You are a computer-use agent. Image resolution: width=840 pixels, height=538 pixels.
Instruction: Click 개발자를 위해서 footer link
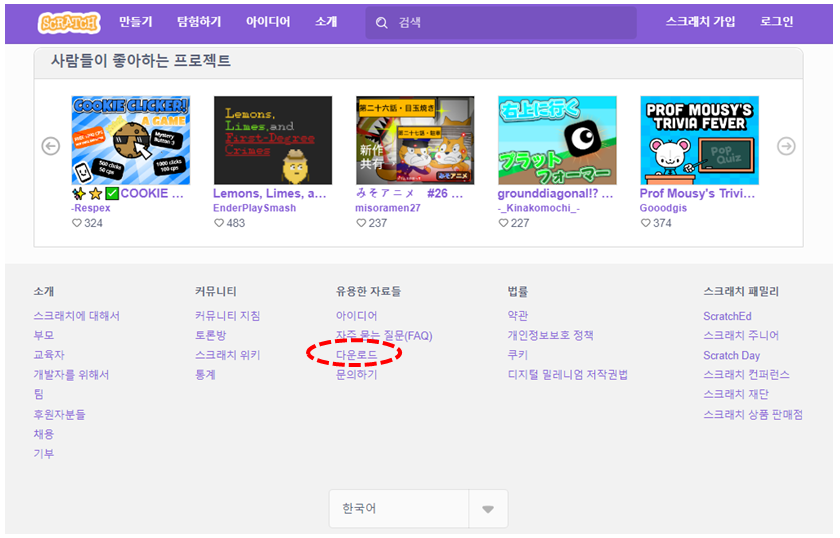pos(71,375)
